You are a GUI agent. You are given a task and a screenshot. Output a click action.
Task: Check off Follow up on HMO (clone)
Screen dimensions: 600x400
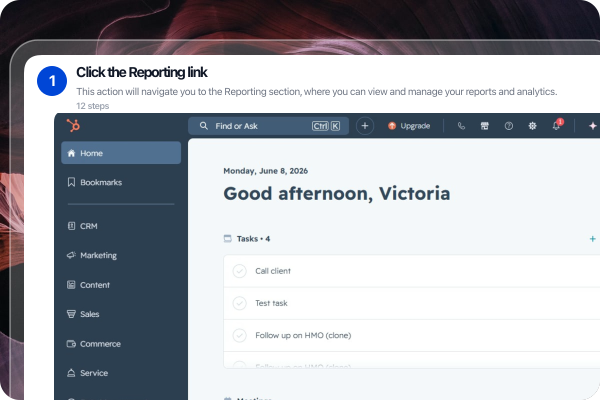click(x=240, y=335)
